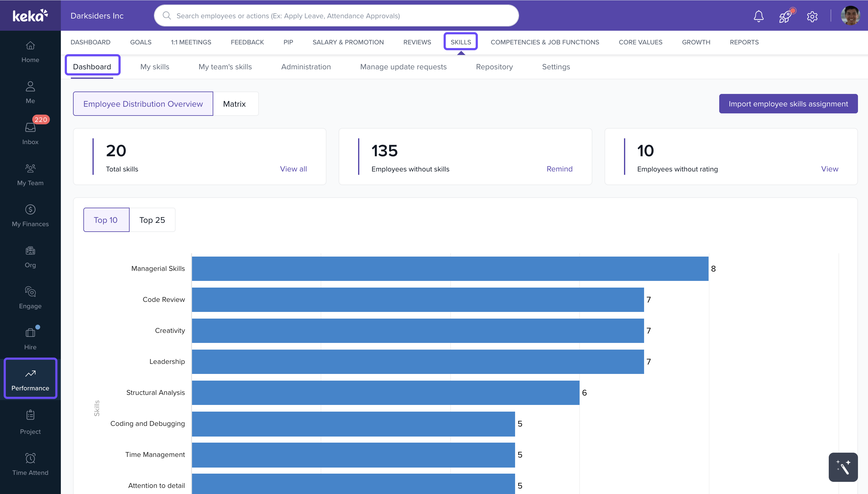Click Import employee skills assignment button

point(788,104)
